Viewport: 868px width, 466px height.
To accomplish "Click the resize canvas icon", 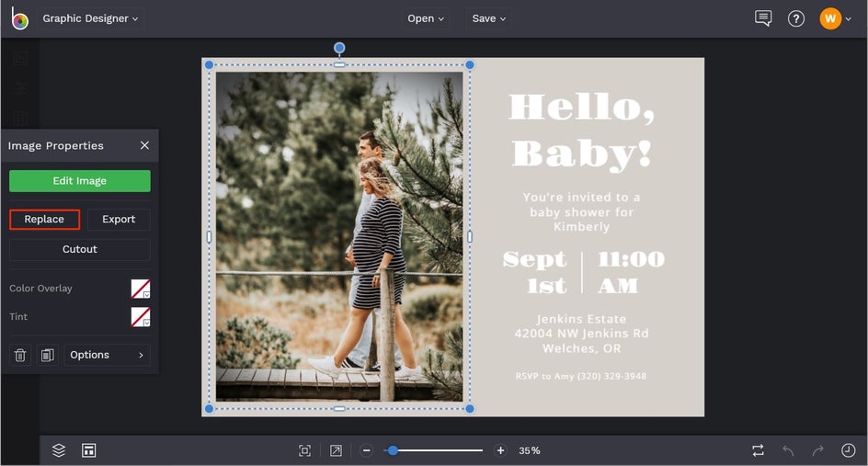I will click(x=336, y=450).
